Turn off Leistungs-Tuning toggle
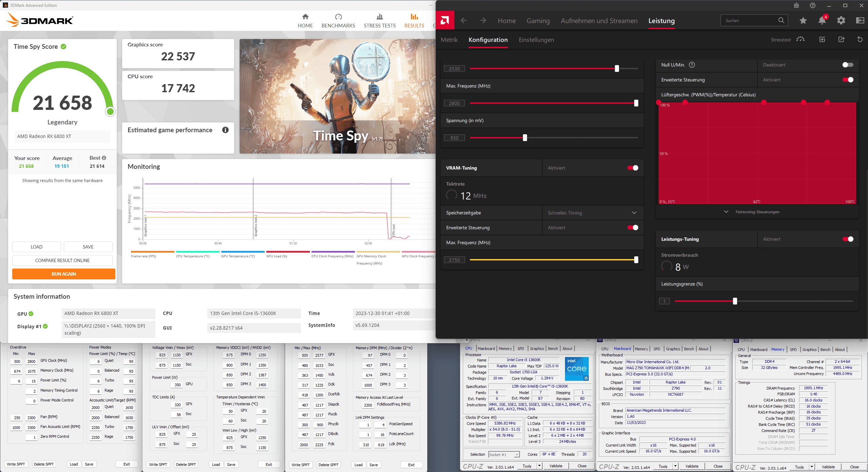The image size is (868, 472). (848, 239)
